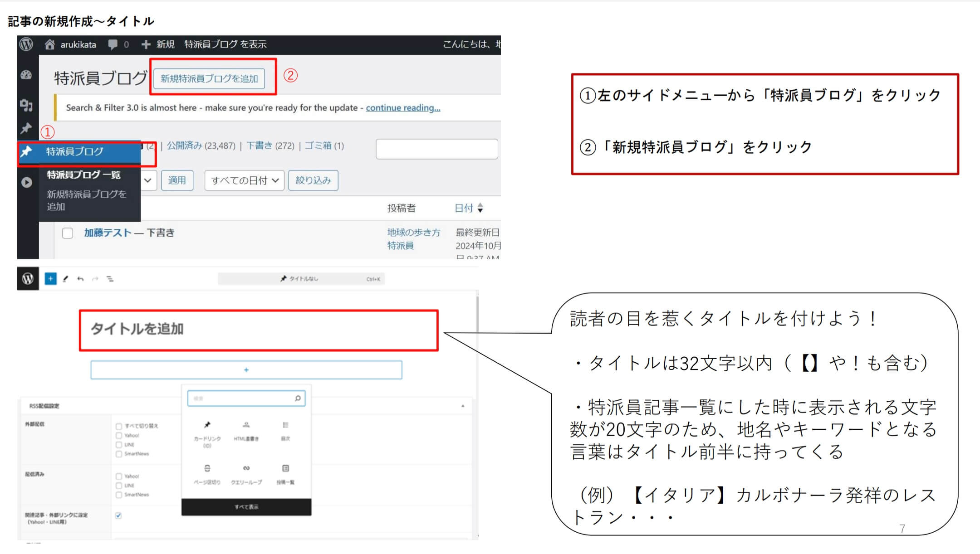Click arukikata site name in admin bar
This screenshot has width=980, height=554.
click(78, 44)
